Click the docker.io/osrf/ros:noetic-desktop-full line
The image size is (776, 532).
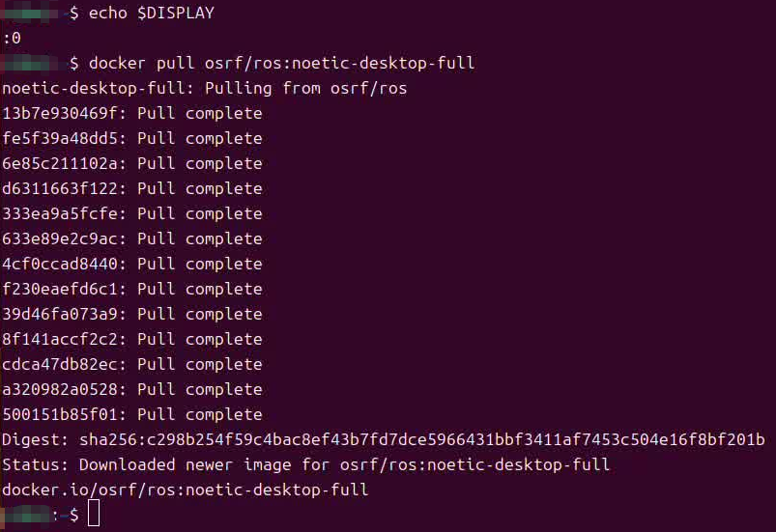(x=186, y=490)
